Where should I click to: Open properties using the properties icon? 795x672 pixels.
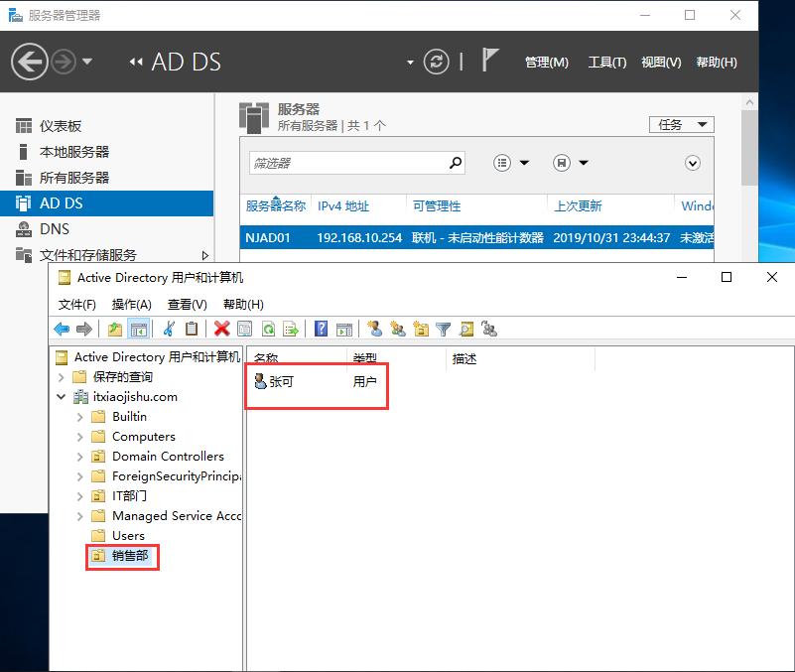tap(244, 329)
